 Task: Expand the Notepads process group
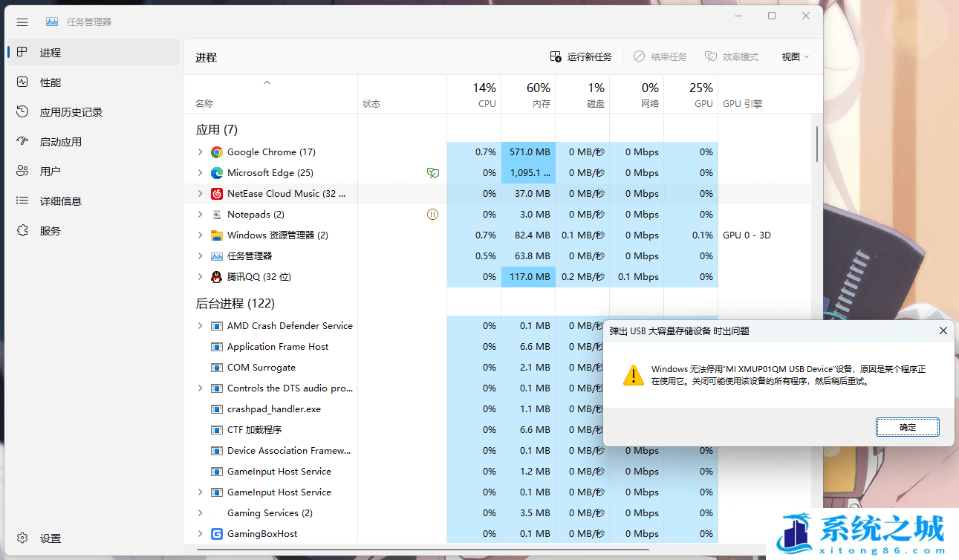coord(200,215)
